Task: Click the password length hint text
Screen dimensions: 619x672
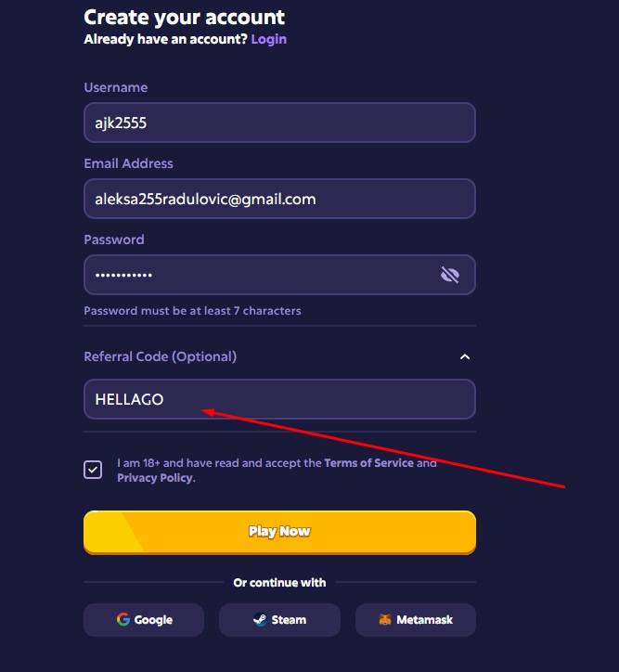Action: tap(192, 311)
